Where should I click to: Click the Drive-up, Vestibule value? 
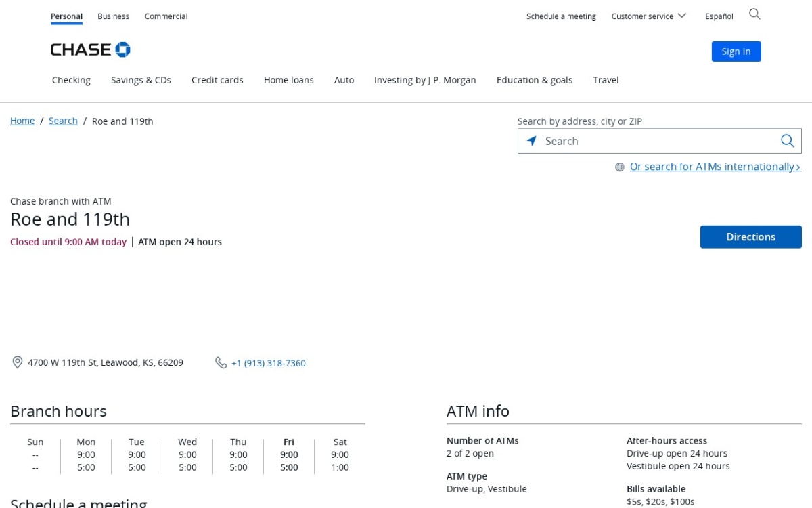487,489
